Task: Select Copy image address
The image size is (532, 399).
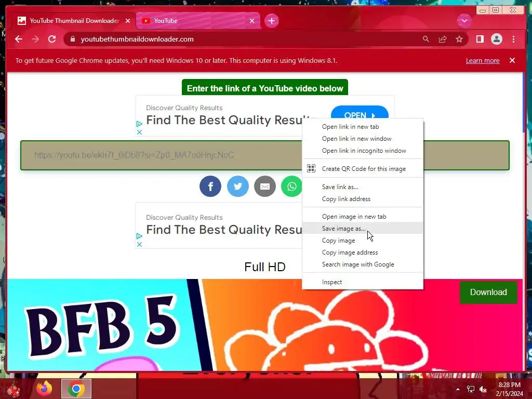Action: click(362, 252)
